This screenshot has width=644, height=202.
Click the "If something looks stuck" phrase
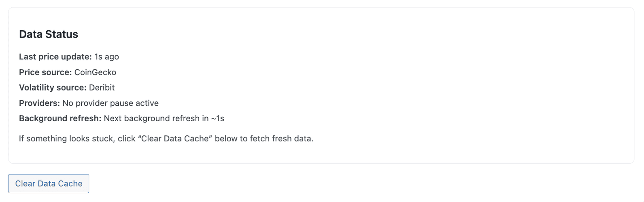tap(67, 139)
